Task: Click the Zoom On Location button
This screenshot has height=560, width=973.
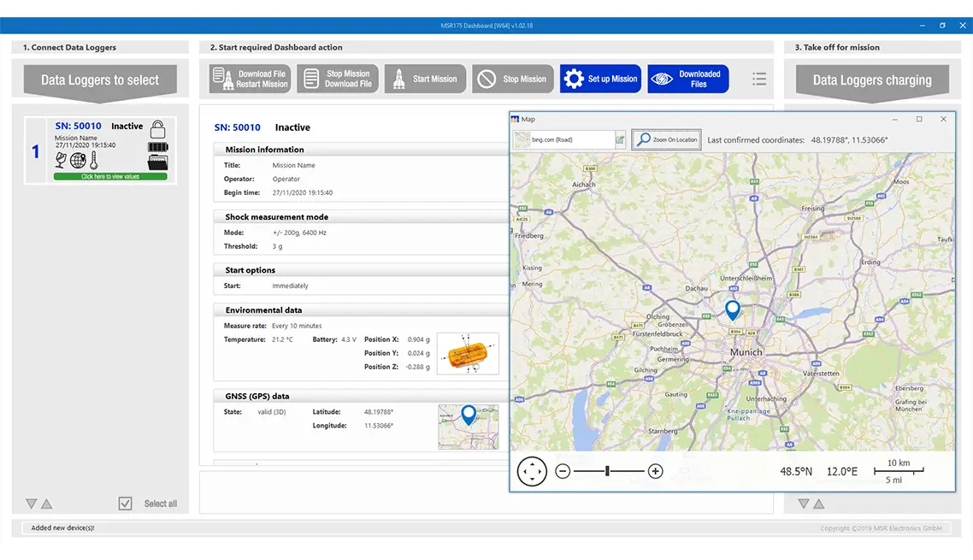Action: pyautogui.click(x=666, y=139)
